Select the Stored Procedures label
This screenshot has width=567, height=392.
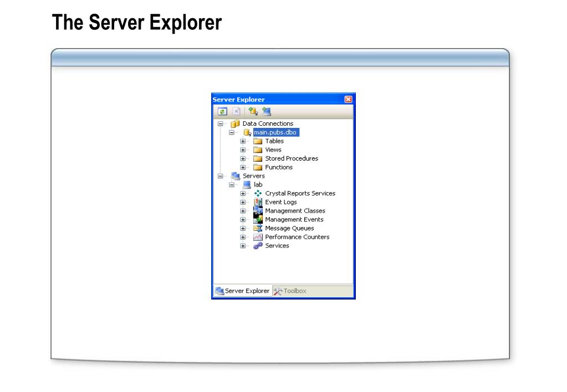292,158
